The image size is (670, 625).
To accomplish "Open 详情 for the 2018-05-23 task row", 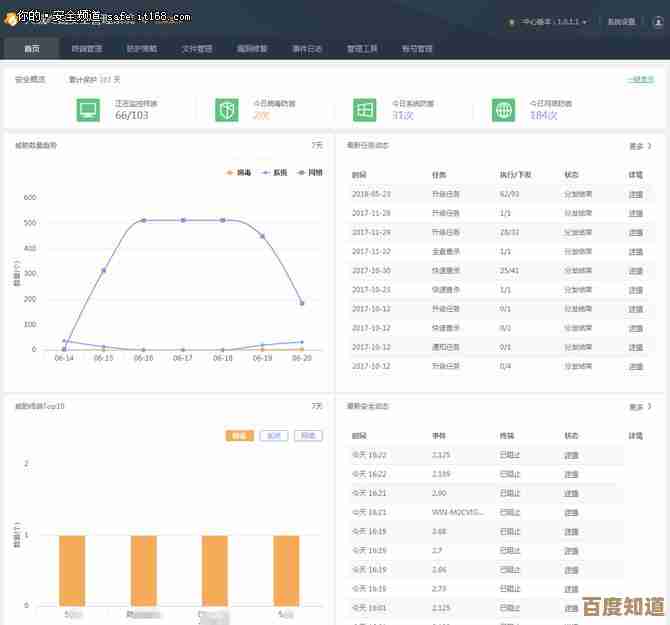I will pos(635,194).
